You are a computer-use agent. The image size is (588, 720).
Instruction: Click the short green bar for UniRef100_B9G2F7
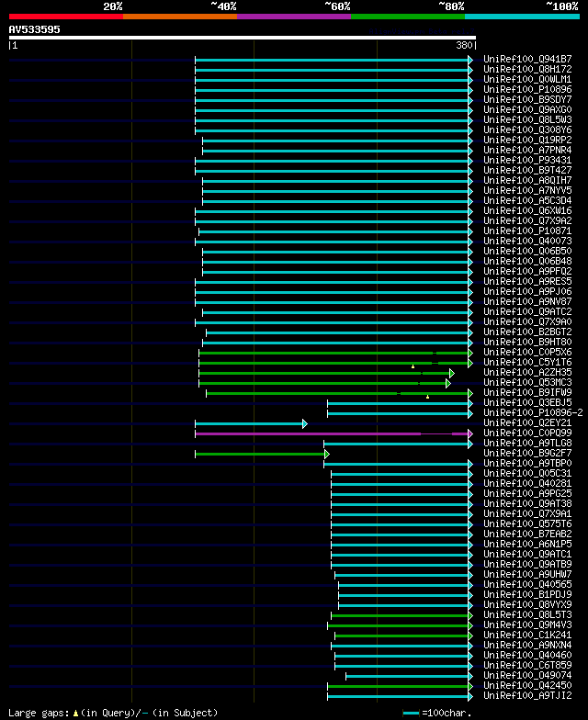tap(259, 454)
